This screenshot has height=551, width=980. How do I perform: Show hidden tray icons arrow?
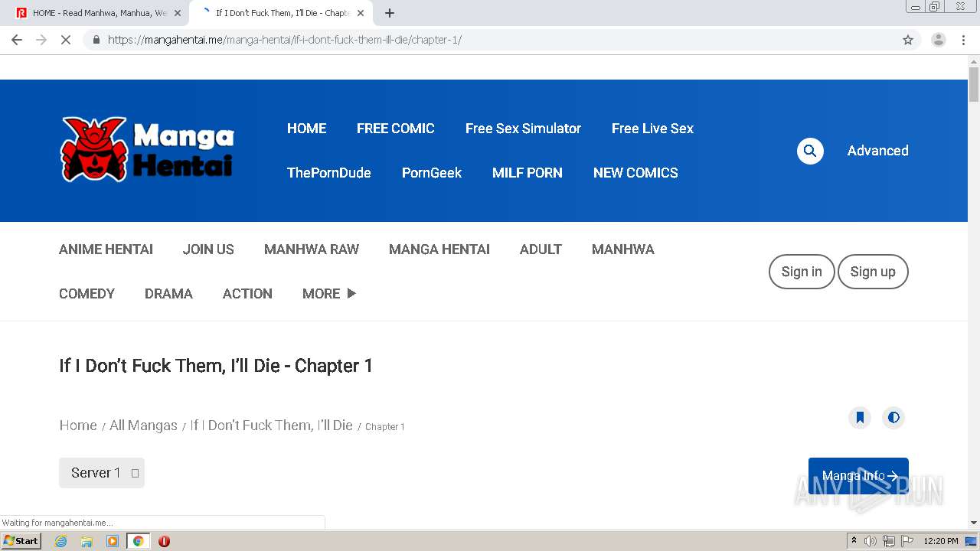[854, 541]
